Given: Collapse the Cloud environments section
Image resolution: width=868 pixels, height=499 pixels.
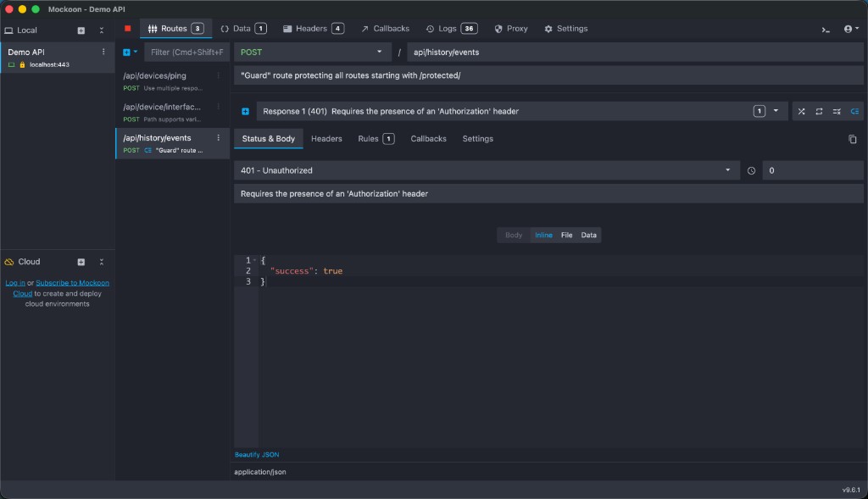Looking at the screenshot, I should point(102,262).
